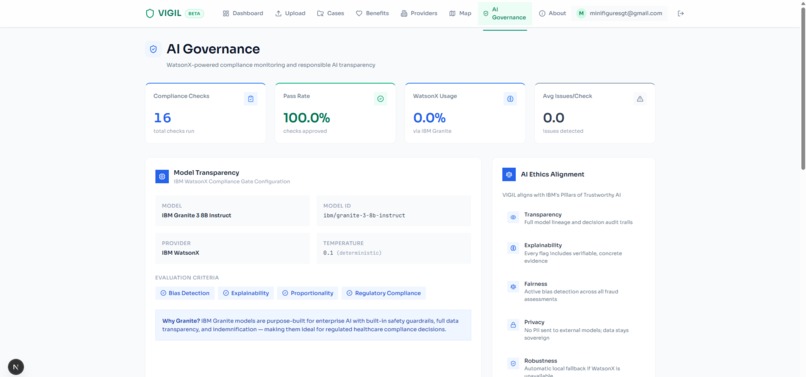Open the About page
The height and width of the screenshot is (377, 806).
coord(552,13)
